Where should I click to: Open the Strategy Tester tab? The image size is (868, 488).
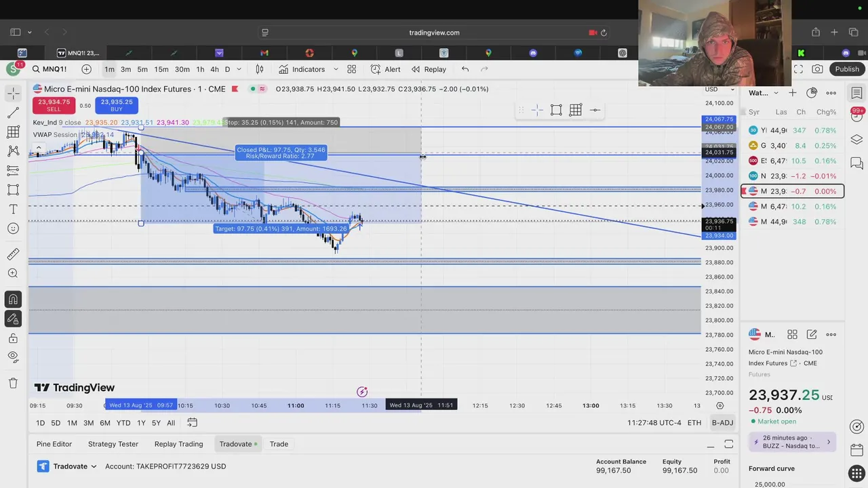[113, 444]
